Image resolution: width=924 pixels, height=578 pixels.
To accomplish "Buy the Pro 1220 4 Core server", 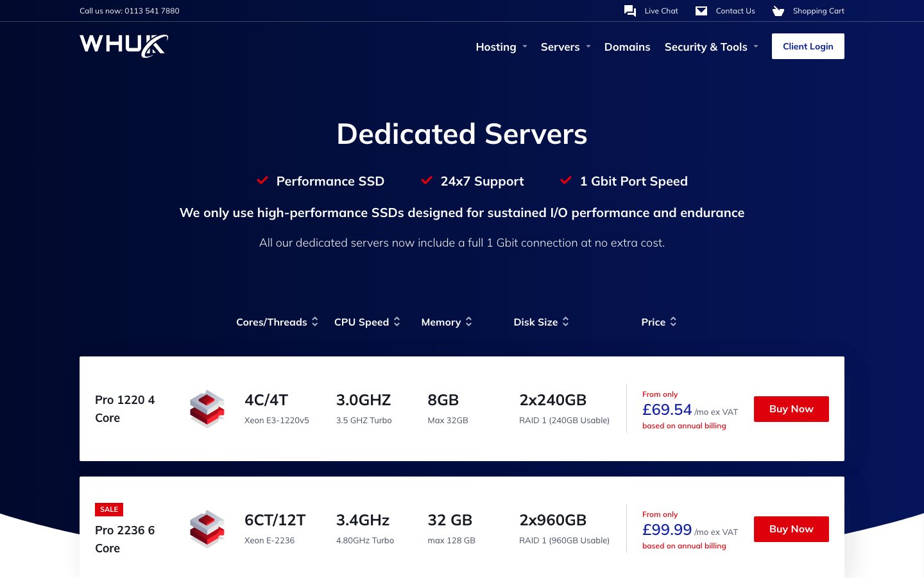I will (x=791, y=409).
